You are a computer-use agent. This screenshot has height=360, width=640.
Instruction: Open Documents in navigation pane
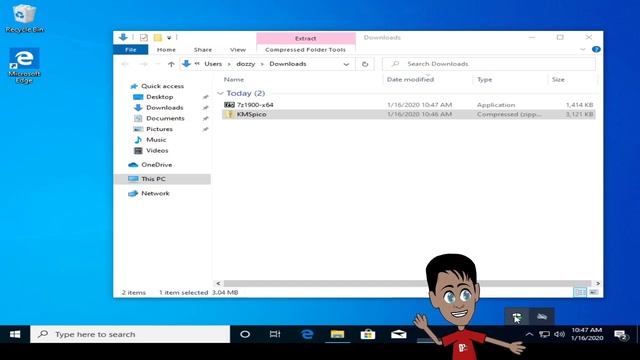coord(165,118)
